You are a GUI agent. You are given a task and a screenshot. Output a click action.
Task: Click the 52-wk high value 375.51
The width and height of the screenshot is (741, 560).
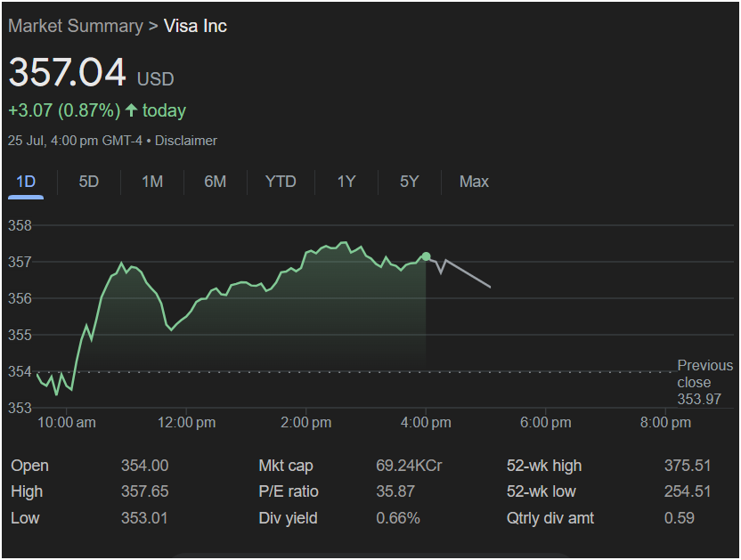tap(688, 466)
